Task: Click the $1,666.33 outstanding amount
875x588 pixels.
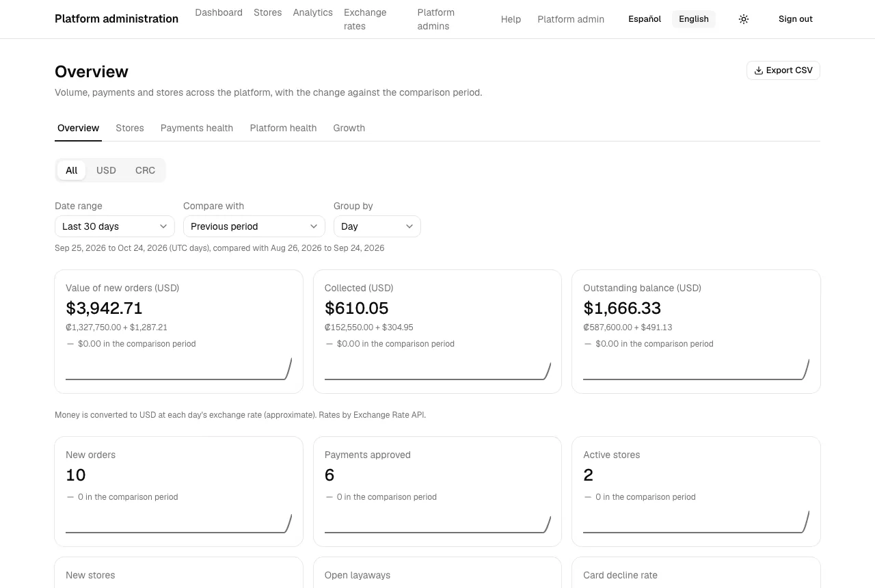Action: 622,308
